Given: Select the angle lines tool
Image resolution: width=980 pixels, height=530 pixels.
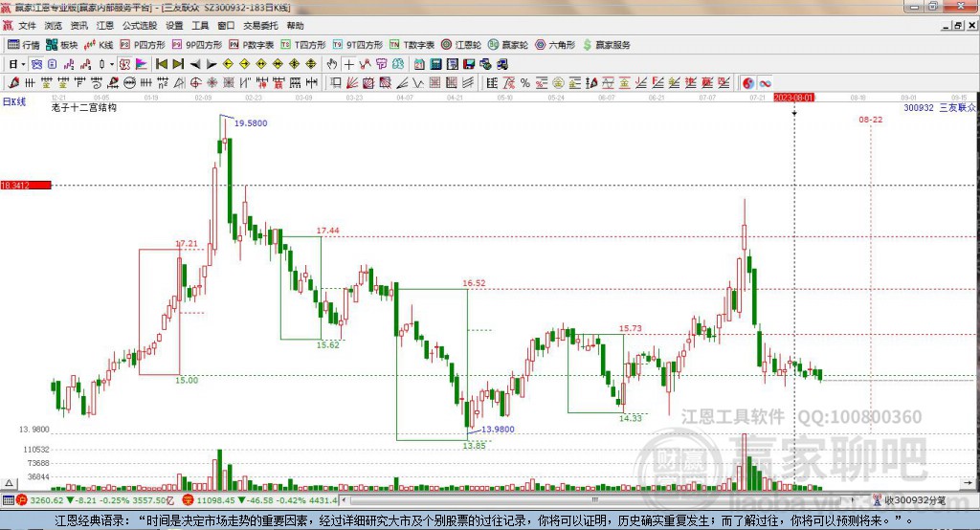Looking at the screenshot, I should point(402,82).
